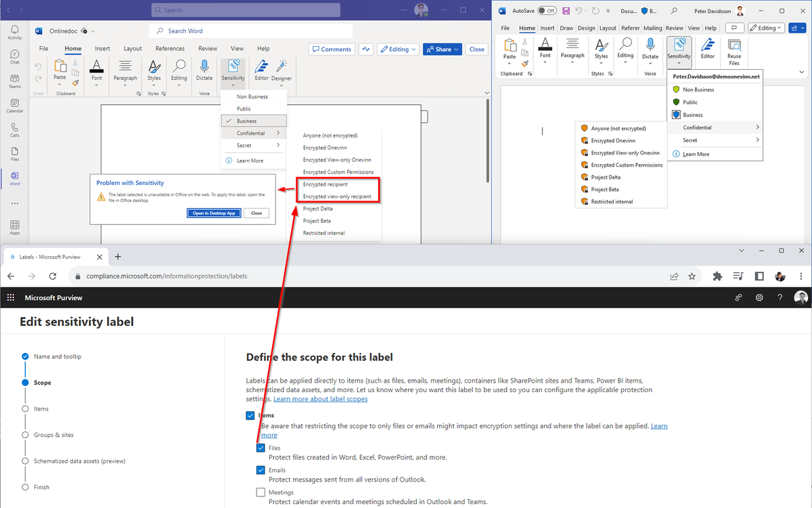Open the Editing mode dropdown in Word Online

(398, 49)
